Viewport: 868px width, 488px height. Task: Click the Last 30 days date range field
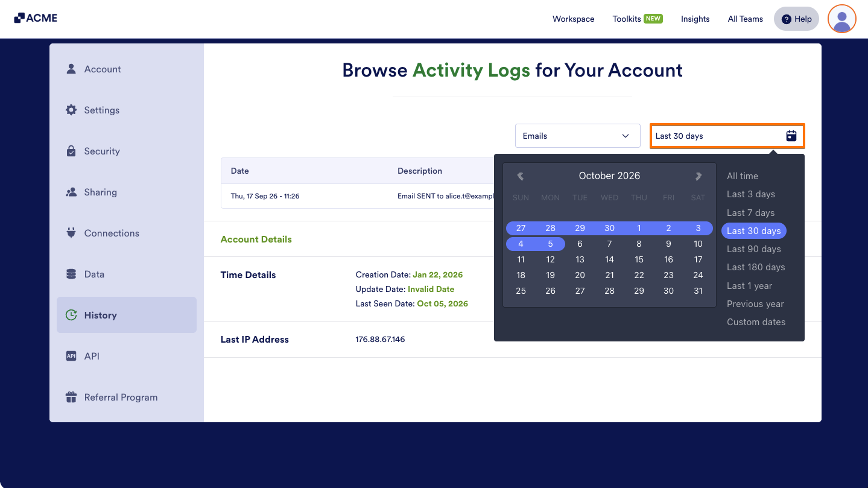pyautogui.click(x=727, y=136)
